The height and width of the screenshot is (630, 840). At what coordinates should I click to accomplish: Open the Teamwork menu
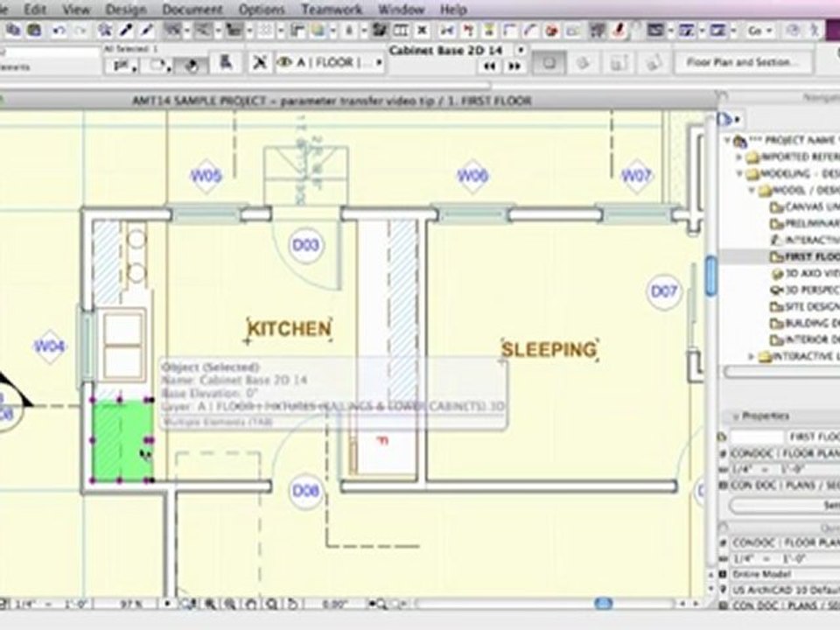[x=331, y=9]
